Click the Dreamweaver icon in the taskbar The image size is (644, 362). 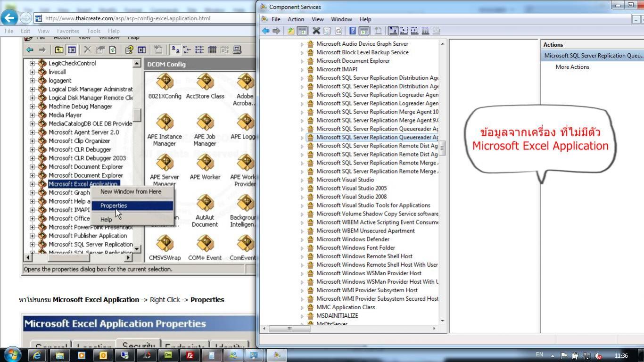click(x=168, y=355)
